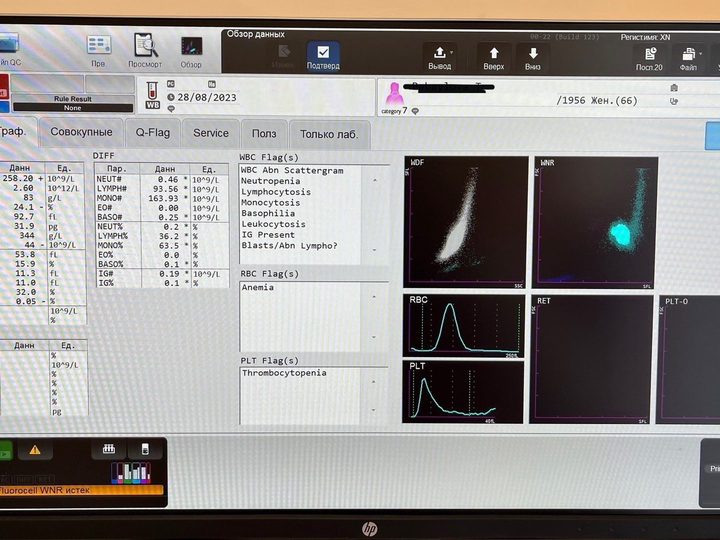Click the MONO% value 63.5
Image resolution: width=720 pixels, height=540 pixels.
pyautogui.click(x=171, y=245)
